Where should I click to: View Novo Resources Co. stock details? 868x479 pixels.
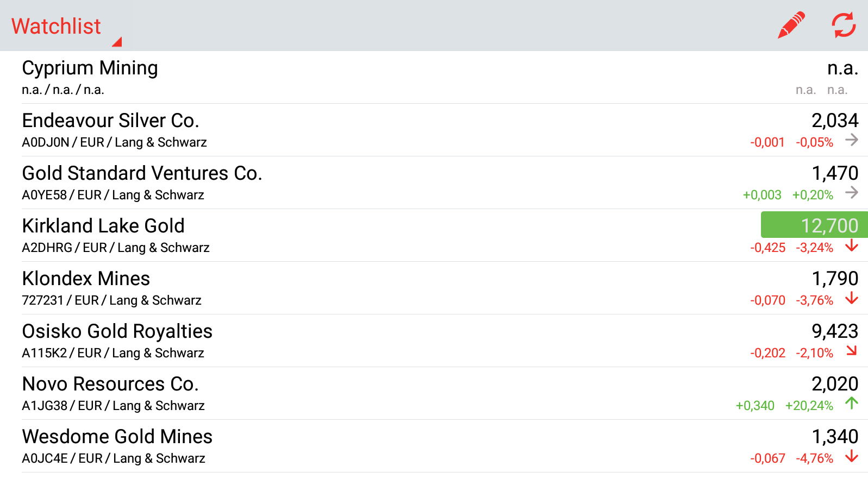click(x=110, y=384)
